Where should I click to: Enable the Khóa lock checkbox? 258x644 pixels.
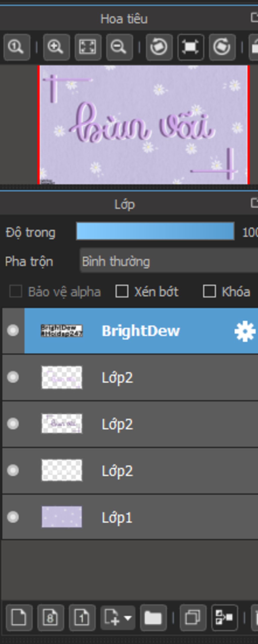pyautogui.click(x=209, y=291)
